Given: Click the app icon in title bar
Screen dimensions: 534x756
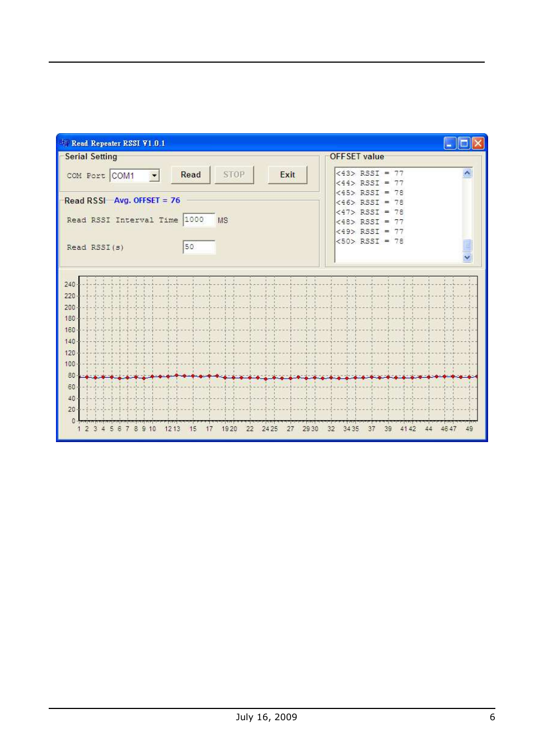Looking at the screenshot, I should pos(64,143).
